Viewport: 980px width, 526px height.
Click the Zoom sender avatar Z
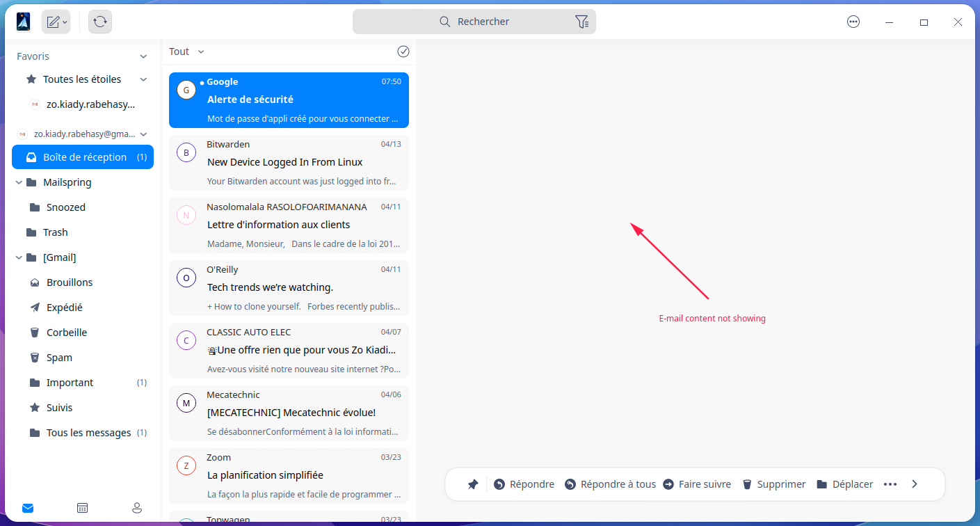coord(186,465)
